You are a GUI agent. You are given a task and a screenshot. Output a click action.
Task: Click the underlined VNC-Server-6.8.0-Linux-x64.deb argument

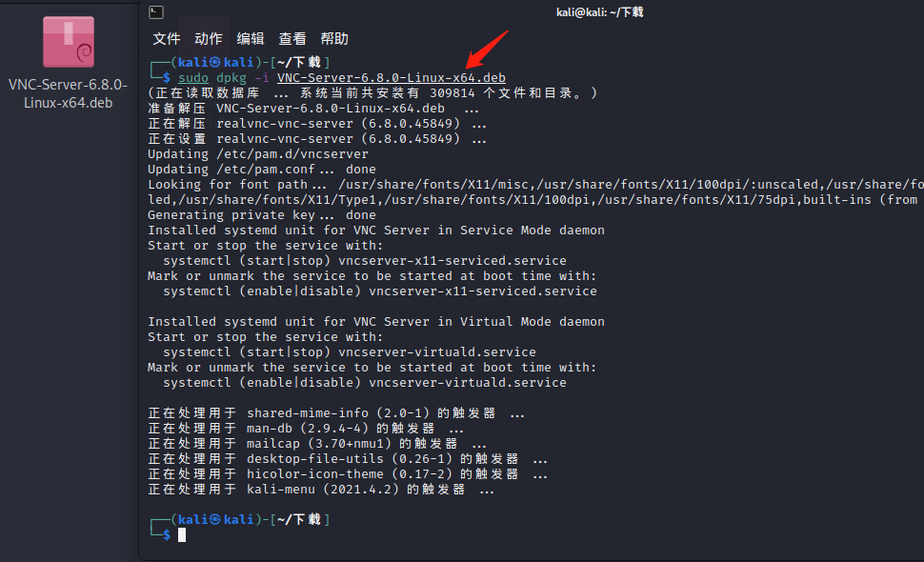[392, 78]
